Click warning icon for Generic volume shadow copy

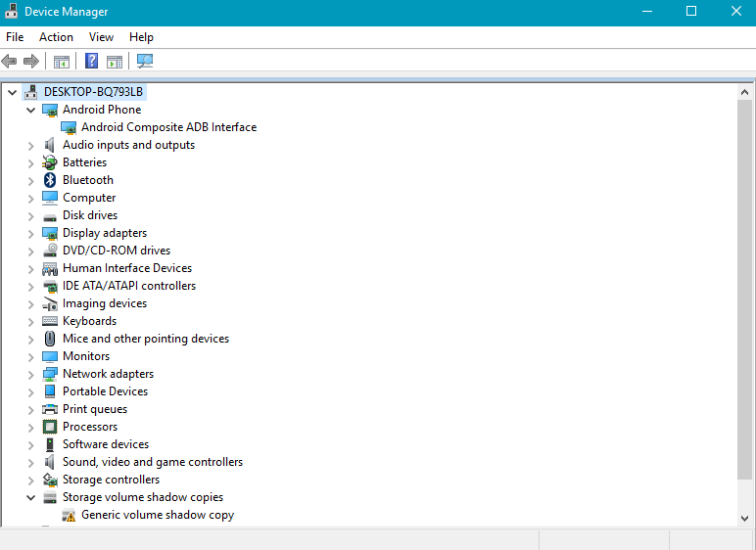click(x=69, y=515)
